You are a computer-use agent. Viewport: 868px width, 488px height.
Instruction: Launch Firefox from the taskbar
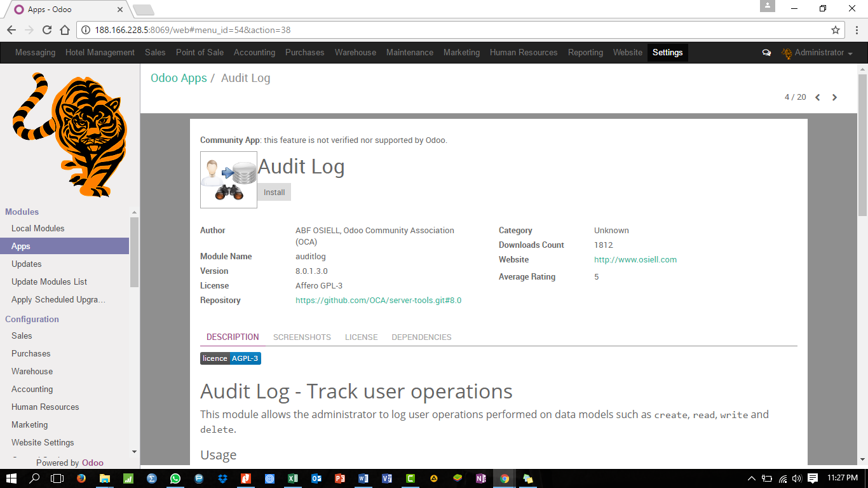(x=81, y=478)
